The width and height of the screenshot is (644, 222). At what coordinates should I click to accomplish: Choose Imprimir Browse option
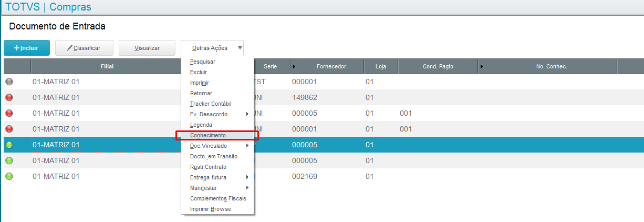[217, 209]
